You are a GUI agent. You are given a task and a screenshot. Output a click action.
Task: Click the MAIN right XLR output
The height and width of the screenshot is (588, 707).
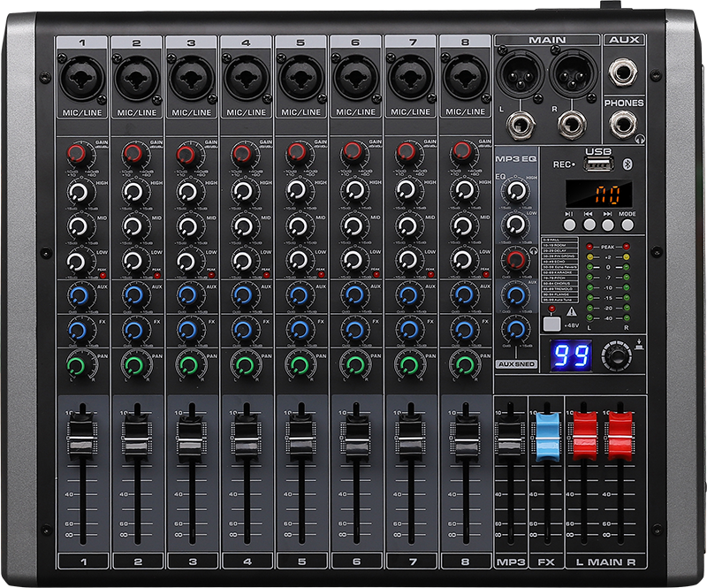(574, 73)
